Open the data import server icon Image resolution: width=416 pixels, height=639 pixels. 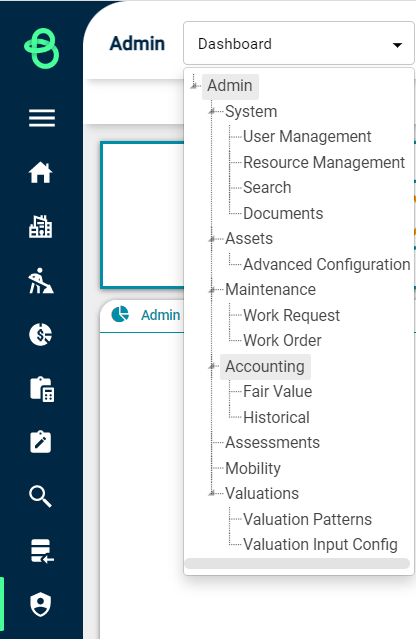42,551
